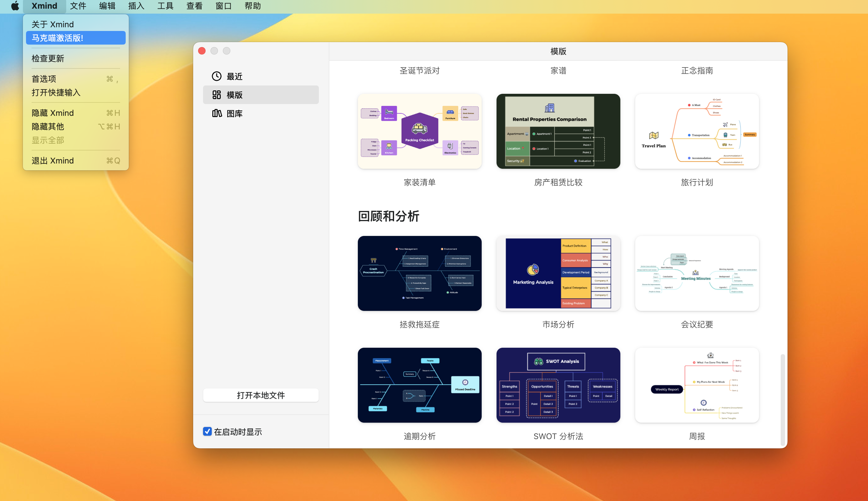Image resolution: width=868 pixels, height=501 pixels.
Task: Open 首选项 from the Xmind menu
Action: pos(44,79)
